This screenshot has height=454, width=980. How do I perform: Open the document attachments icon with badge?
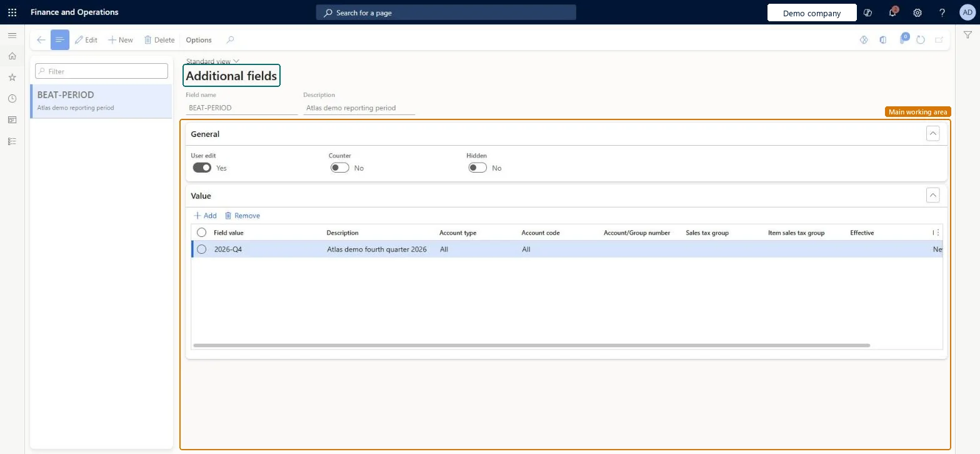point(903,39)
